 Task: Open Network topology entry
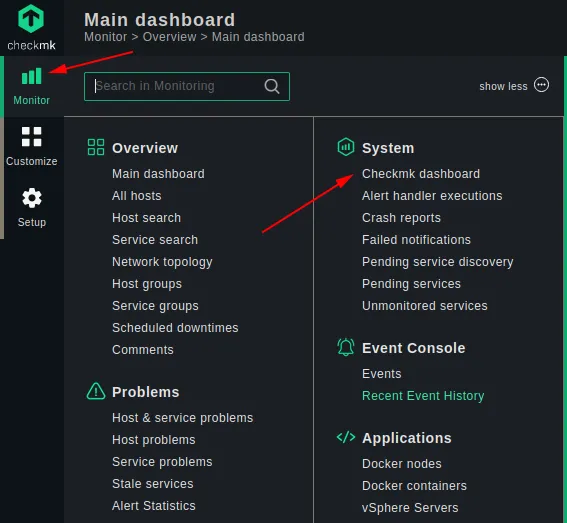(162, 262)
